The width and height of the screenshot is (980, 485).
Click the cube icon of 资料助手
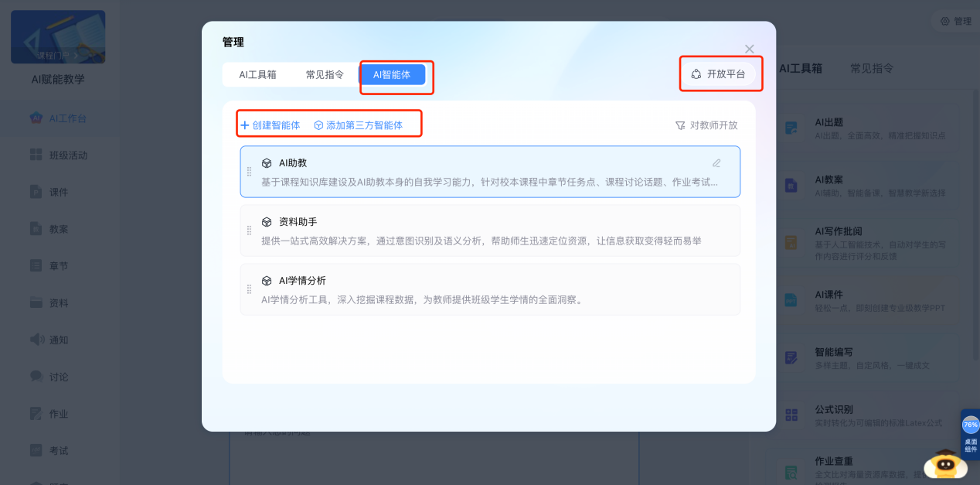pyautogui.click(x=267, y=222)
